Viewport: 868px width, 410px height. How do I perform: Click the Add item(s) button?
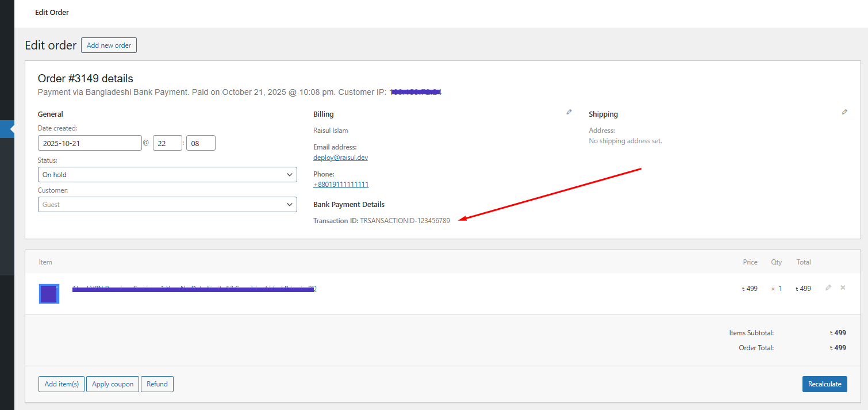61,384
